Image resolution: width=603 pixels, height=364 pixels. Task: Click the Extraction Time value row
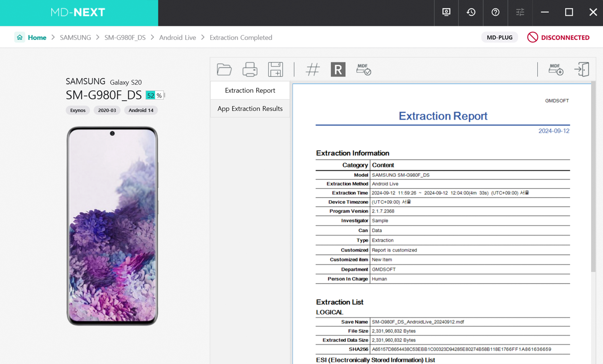coord(450,193)
